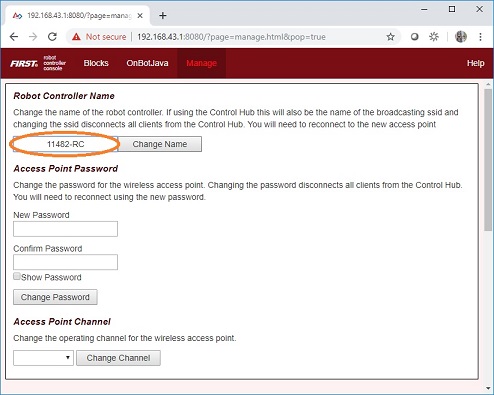This screenshot has height=395, width=494.
Task: Maximize the browser window
Action: click(x=452, y=9)
